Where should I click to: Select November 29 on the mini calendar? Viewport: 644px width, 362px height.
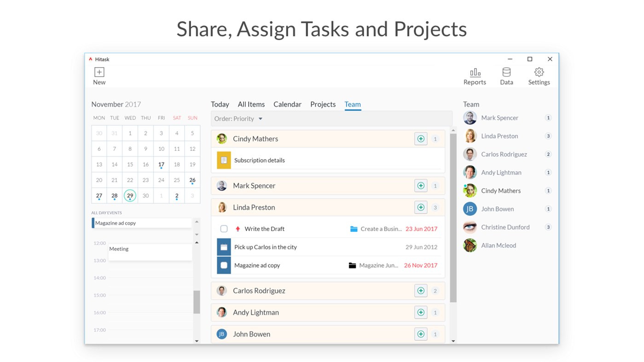[x=130, y=195]
